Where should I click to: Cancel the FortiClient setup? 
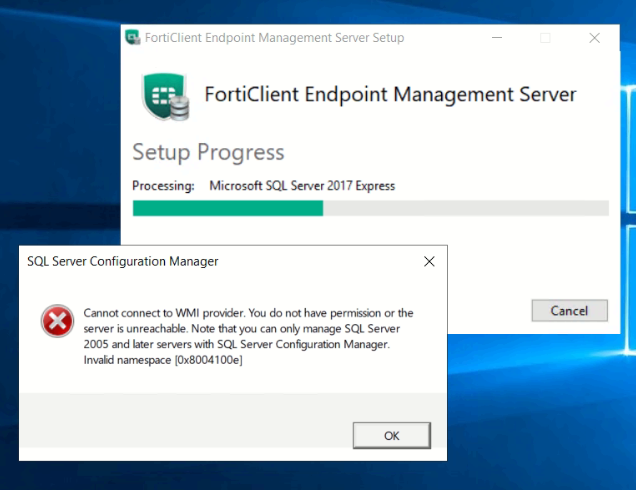click(x=569, y=311)
